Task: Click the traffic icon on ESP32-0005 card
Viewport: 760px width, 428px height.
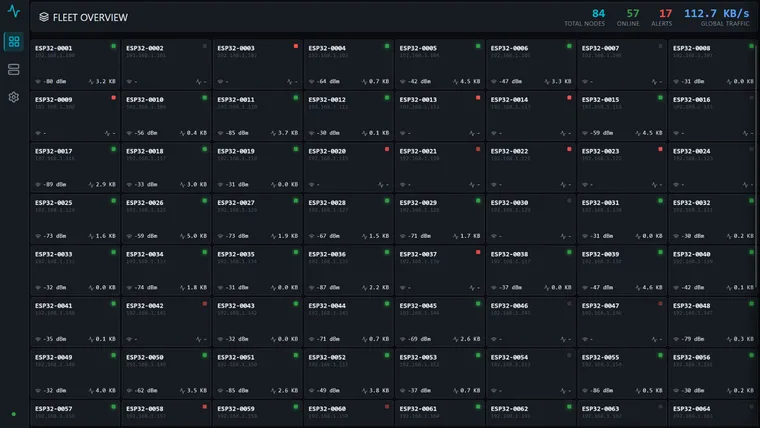Action: (x=455, y=81)
